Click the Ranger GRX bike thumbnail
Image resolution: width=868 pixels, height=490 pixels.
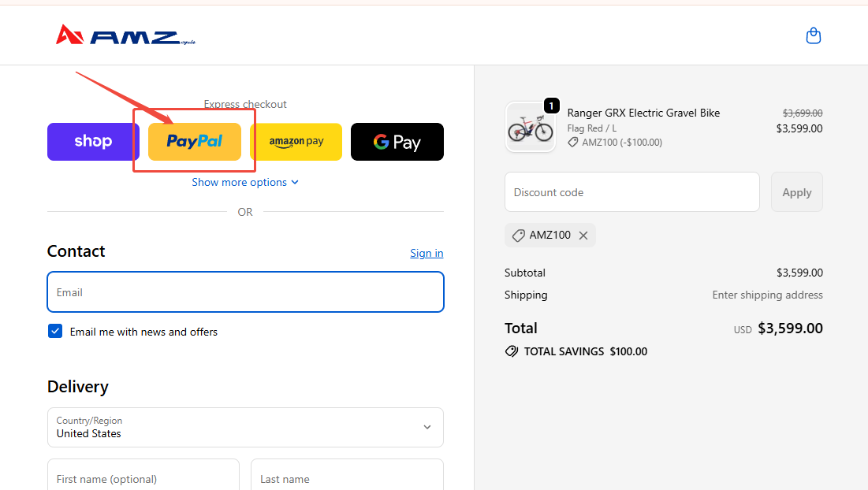(530, 127)
